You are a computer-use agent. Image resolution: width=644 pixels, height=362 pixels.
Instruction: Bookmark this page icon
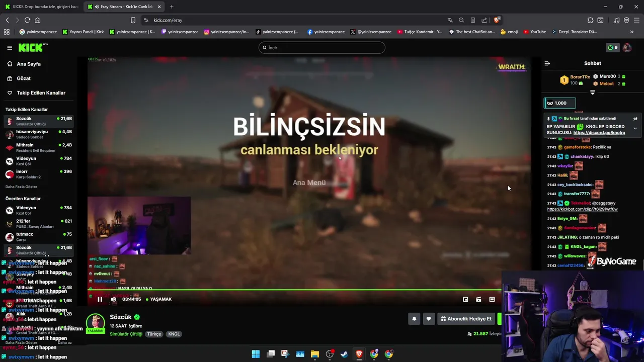pyautogui.click(x=133, y=20)
